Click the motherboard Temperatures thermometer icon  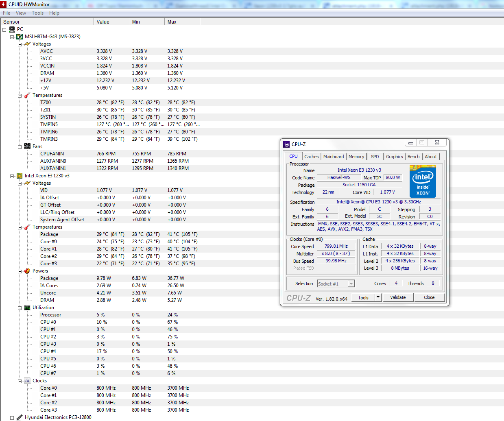pos(27,95)
